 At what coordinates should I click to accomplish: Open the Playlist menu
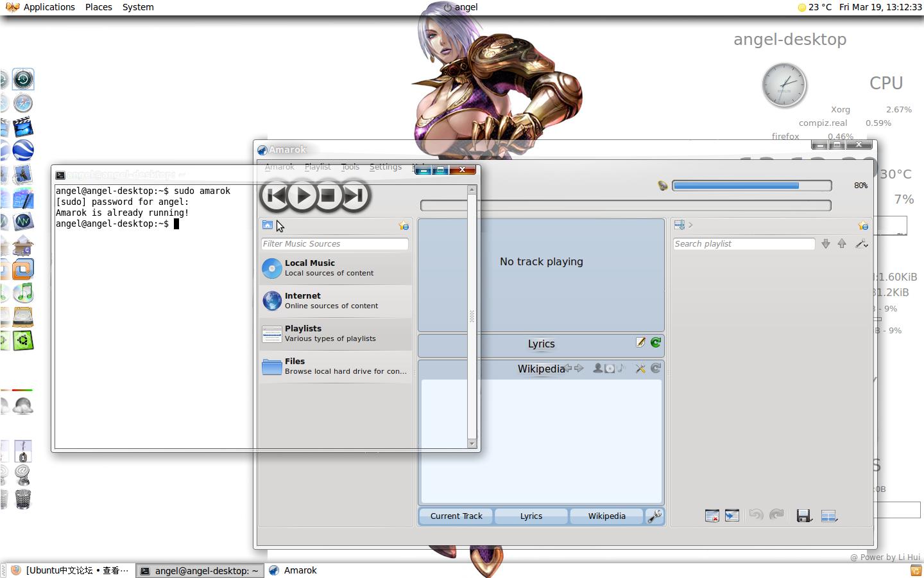click(x=318, y=167)
